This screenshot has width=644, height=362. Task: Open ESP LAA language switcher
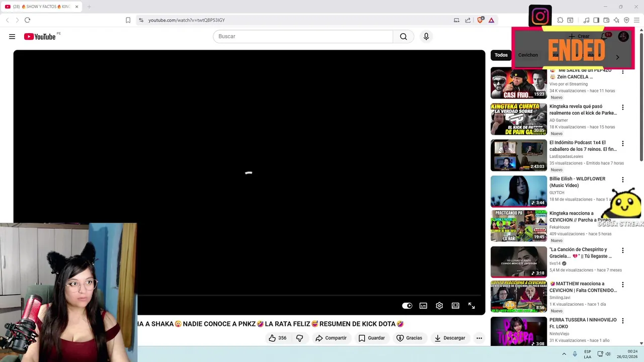click(x=588, y=354)
